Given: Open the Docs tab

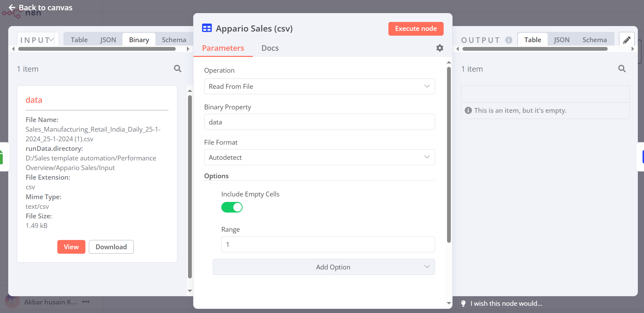Looking at the screenshot, I should (270, 48).
